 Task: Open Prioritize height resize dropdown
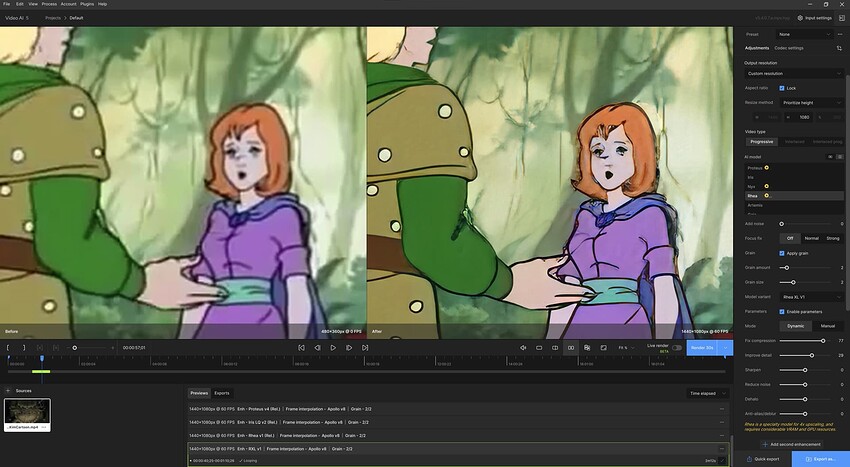[x=812, y=103]
